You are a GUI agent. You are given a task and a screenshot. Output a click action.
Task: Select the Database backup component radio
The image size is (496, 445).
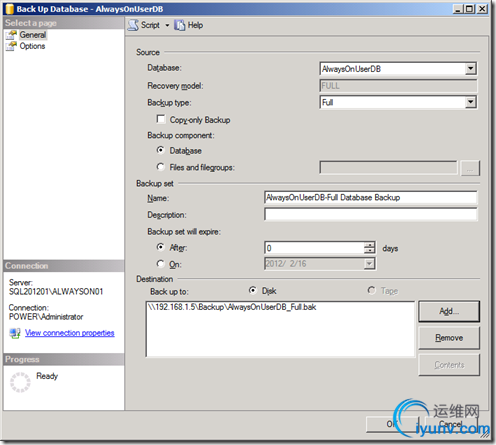pos(161,150)
